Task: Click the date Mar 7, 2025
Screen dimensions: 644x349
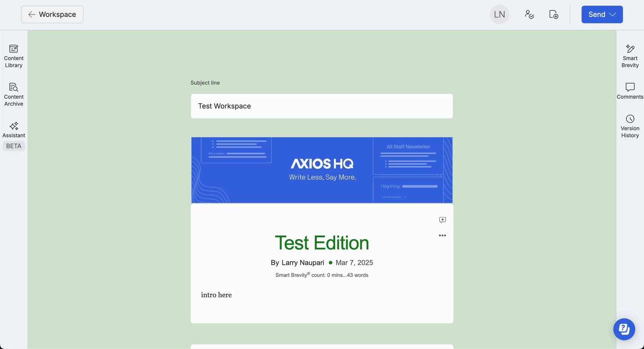Action: [354, 263]
